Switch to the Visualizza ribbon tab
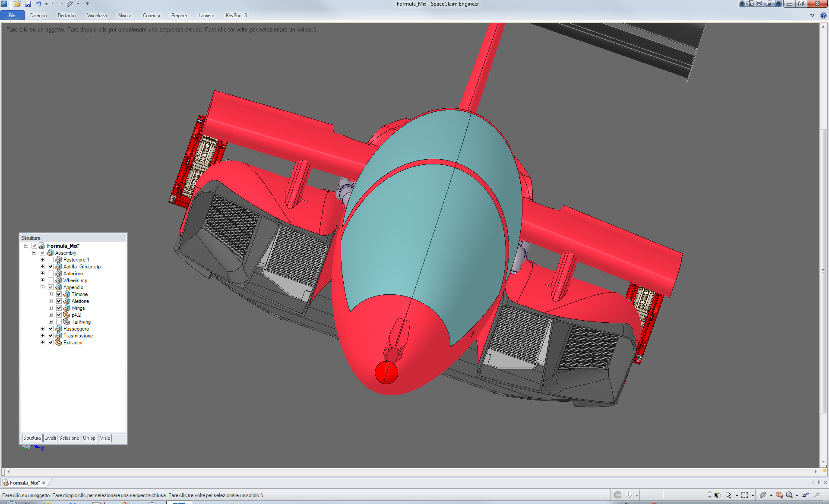Image resolution: width=829 pixels, height=504 pixels. click(x=97, y=16)
